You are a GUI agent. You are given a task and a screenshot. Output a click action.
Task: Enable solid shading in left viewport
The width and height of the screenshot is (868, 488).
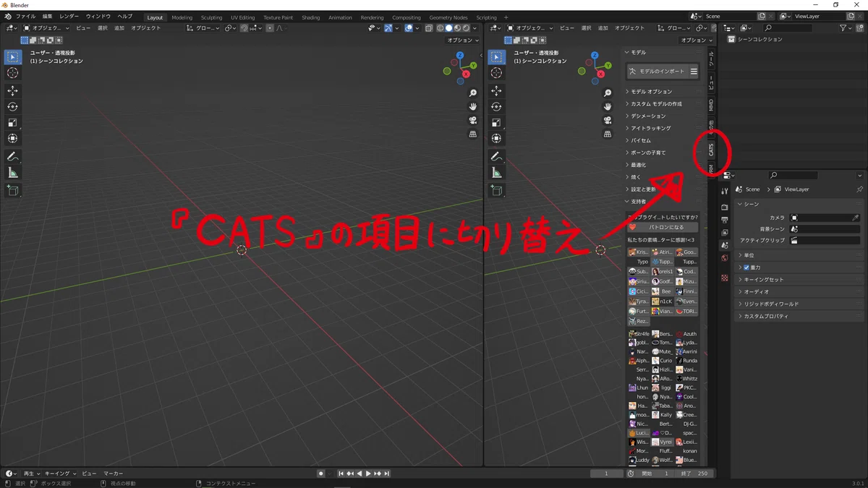(448, 28)
